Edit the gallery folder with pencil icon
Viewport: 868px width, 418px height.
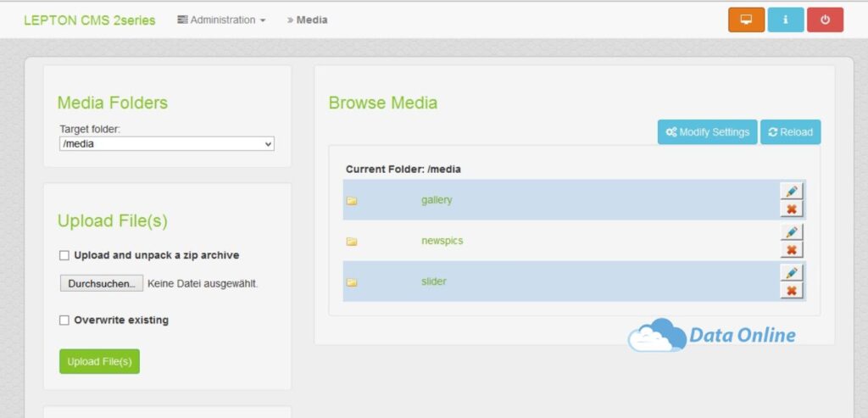792,191
